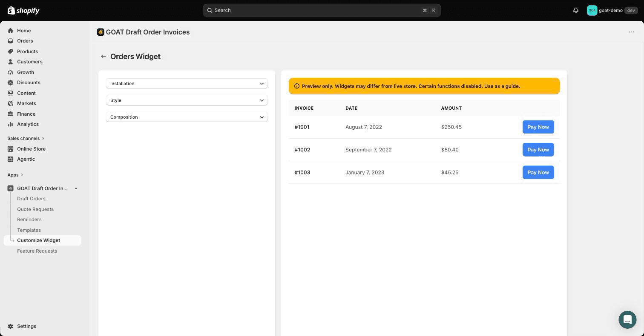Click the Orders sidebar icon
The image size is (644, 336).
tap(11, 41)
